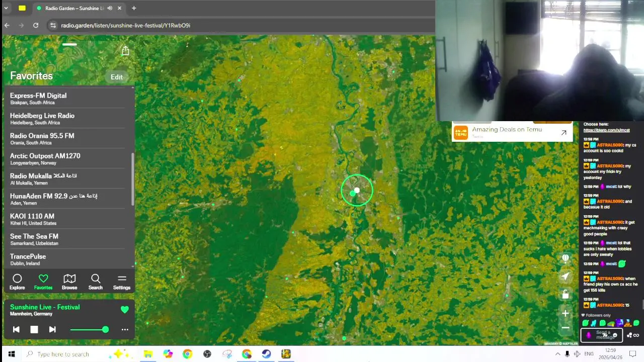The height and width of the screenshot is (362, 644).
Task: Click the microphone tray icon
Action: [567, 354]
